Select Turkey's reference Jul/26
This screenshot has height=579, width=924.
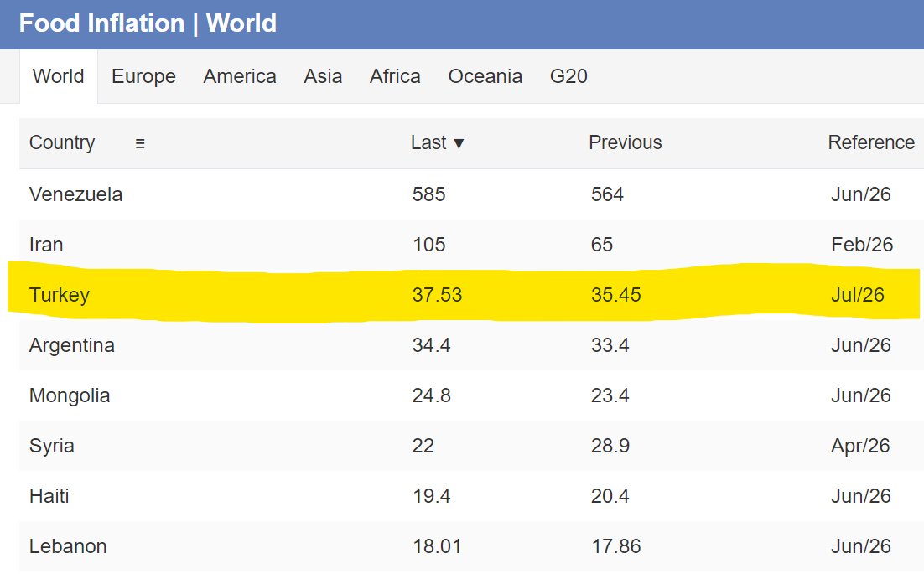[x=858, y=295]
